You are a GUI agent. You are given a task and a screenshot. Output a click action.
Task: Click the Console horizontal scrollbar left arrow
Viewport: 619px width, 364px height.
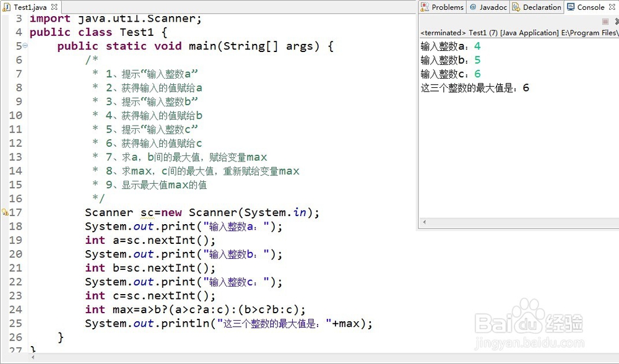tap(425, 222)
